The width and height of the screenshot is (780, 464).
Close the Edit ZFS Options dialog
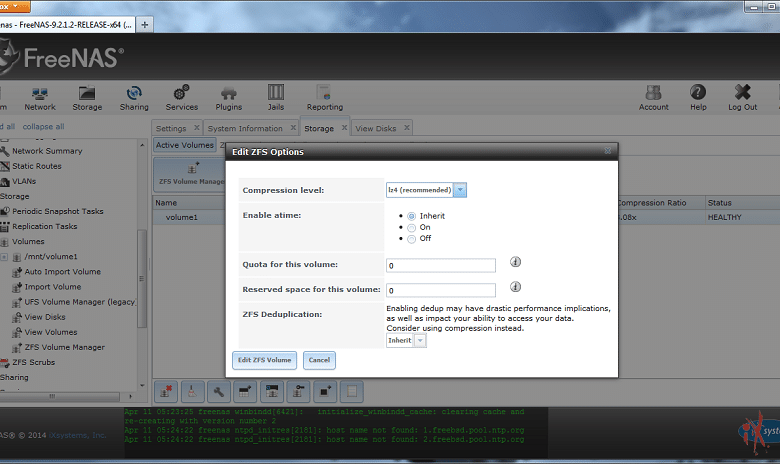click(x=607, y=151)
